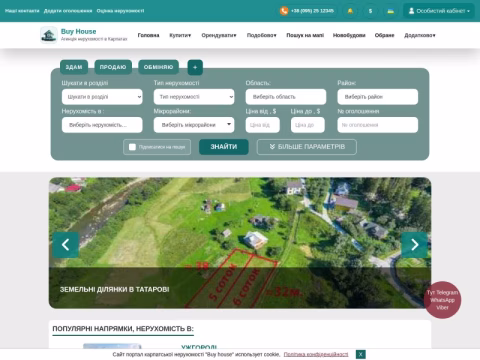Open the Виберіть мікрорайони dropdown

pos(194,125)
